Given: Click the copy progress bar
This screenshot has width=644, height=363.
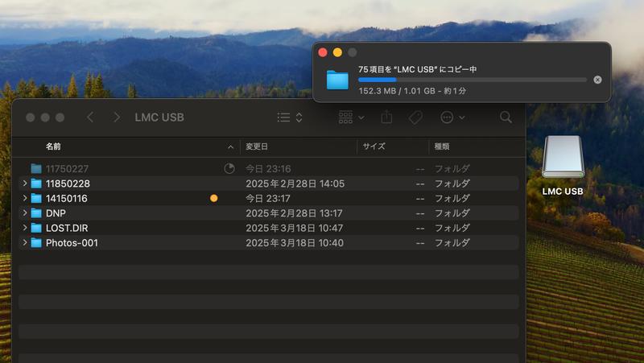Looking at the screenshot, I should click(x=473, y=80).
